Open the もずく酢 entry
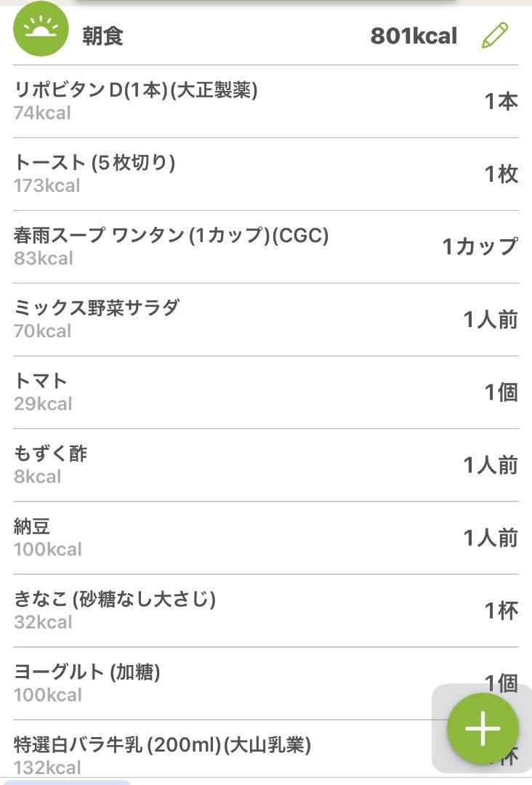Image resolution: width=532 pixels, height=785 pixels. 266,465
